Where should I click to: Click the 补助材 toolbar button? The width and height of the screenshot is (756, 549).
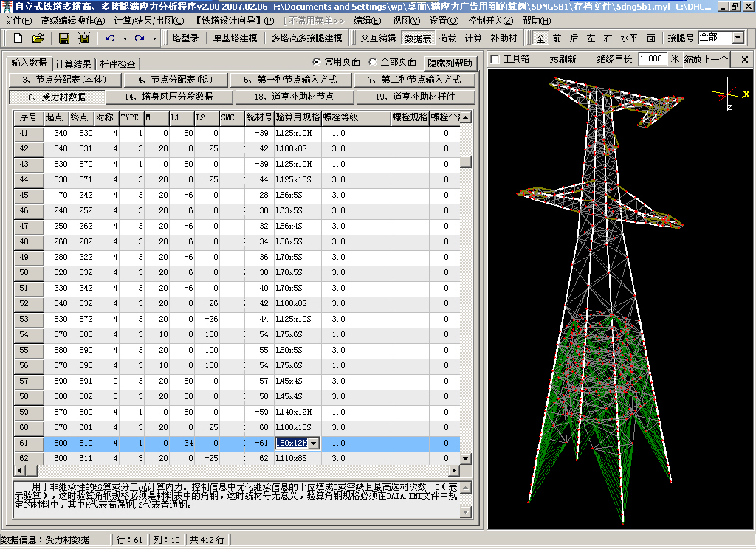tap(504, 38)
